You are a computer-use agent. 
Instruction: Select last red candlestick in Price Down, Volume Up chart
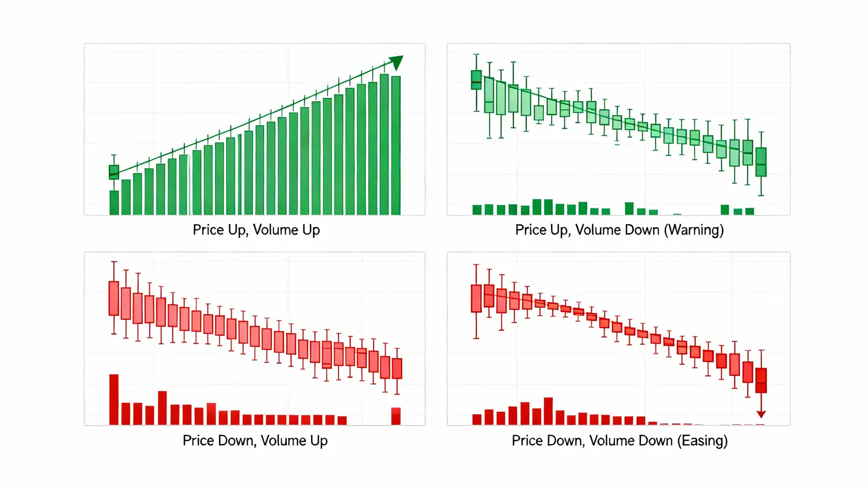(397, 369)
